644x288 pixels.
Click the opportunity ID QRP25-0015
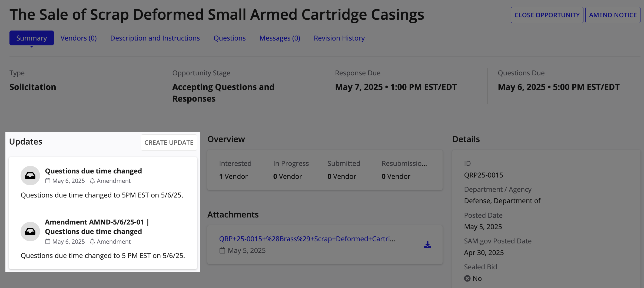tap(484, 175)
